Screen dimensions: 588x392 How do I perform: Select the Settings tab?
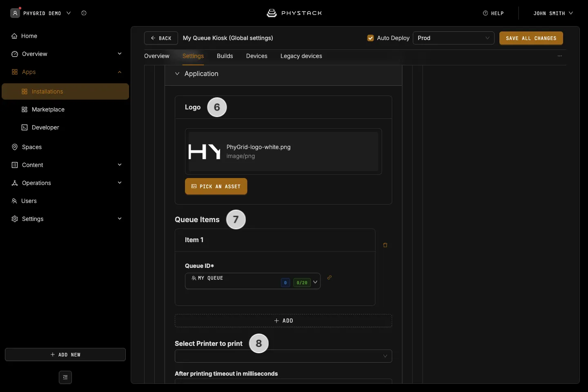click(193, 56)
